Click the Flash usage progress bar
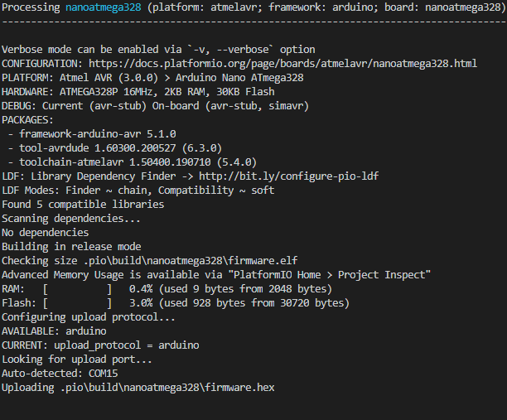This screenshot has height=420, width=507. pos(77,303)
